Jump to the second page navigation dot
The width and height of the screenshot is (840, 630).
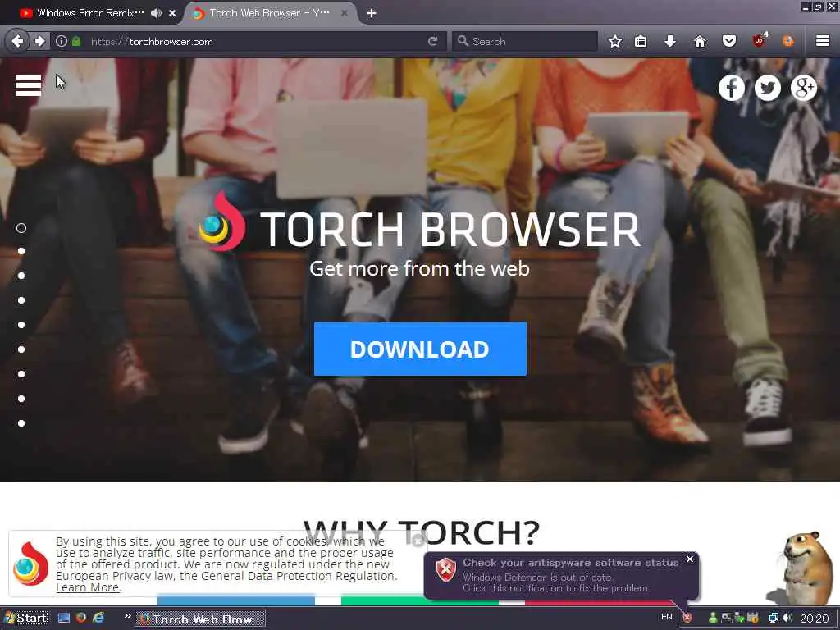[21, 251]
